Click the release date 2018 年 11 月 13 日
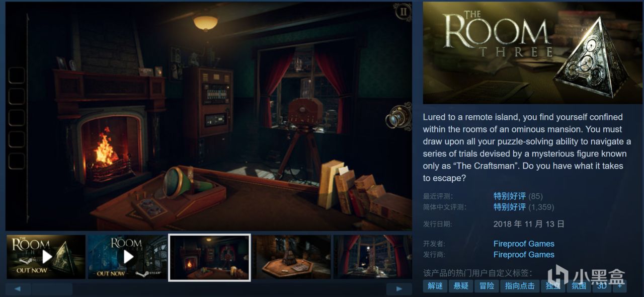 pyautogui.click(x=529, y=224)
